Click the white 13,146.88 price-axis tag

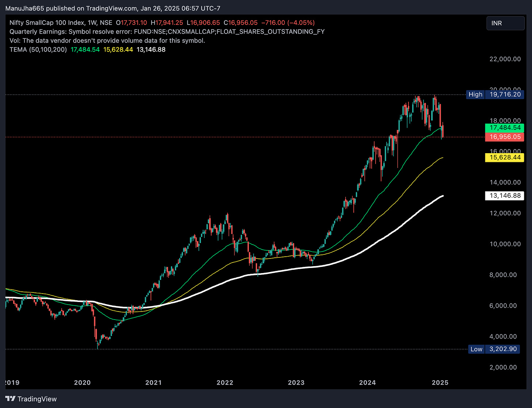(505, 196)
